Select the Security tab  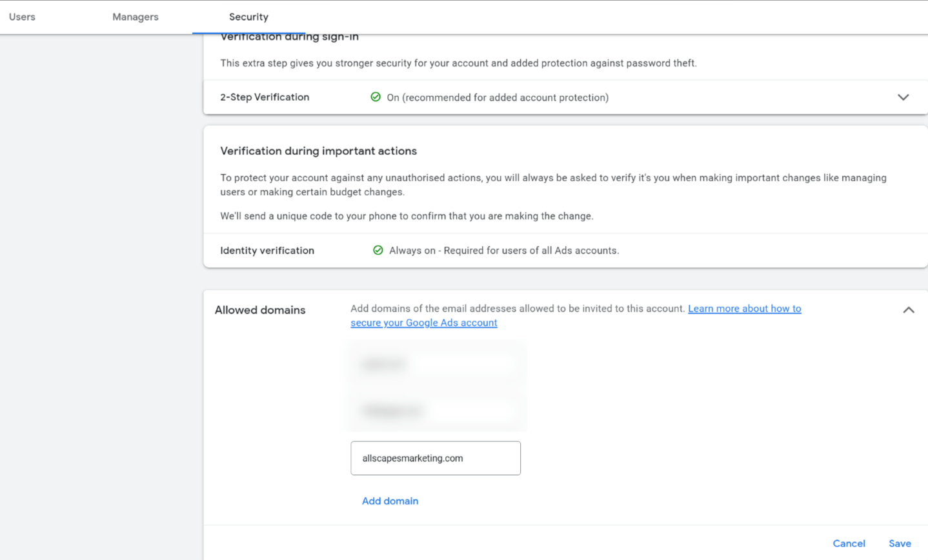248,17
